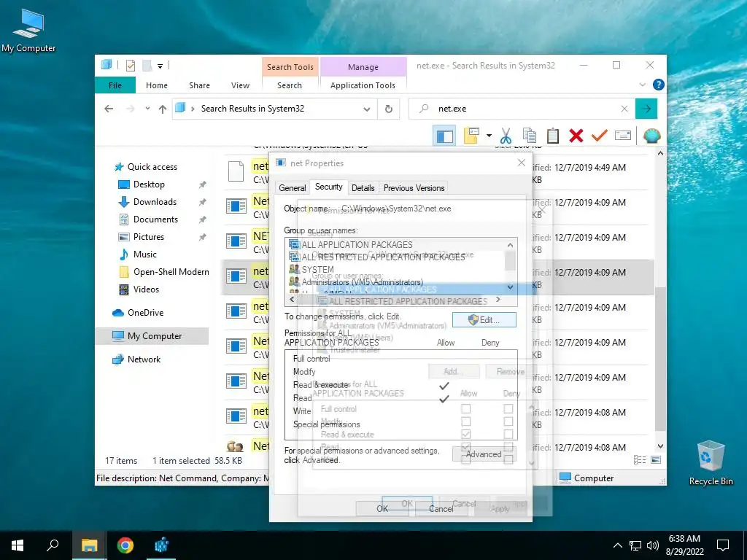Screen dimensions: 747x560
Task: Open taskbar search magnifier
Action: (x=53, y=545)
